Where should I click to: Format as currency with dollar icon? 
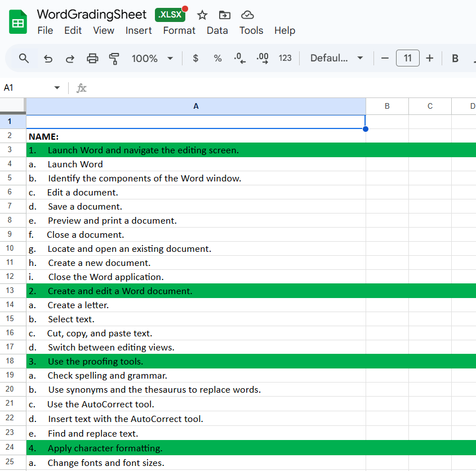196,58
